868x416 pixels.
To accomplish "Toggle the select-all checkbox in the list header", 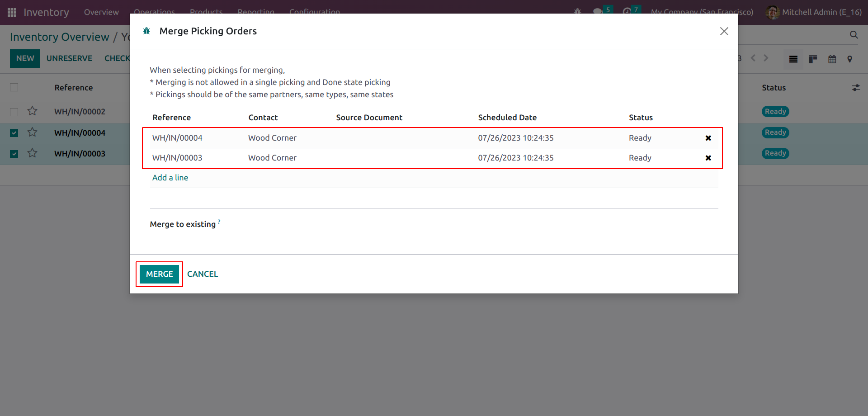I will 14,87.
